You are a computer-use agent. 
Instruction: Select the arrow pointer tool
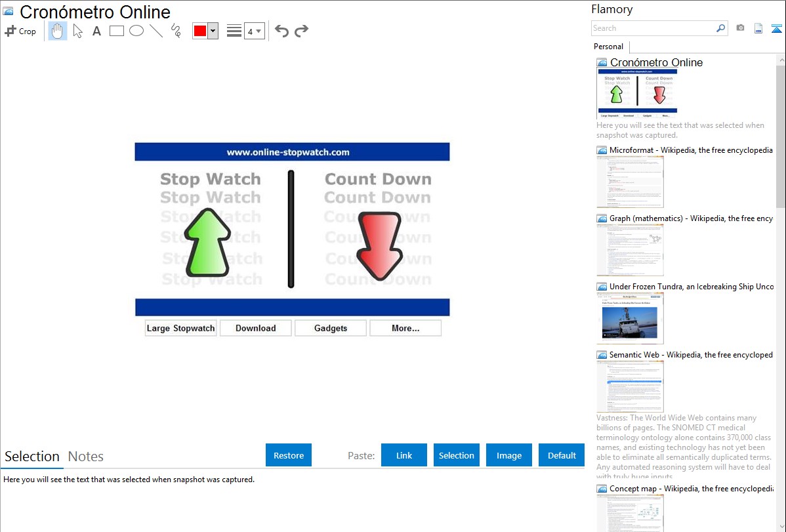[x=77, y=31]
